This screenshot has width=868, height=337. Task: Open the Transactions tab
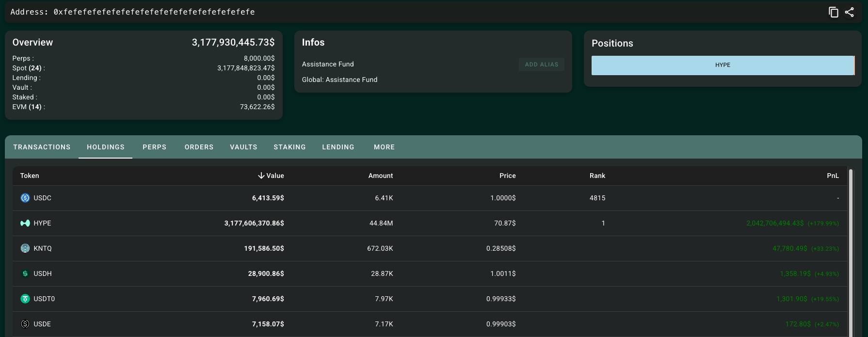point(42,147)
